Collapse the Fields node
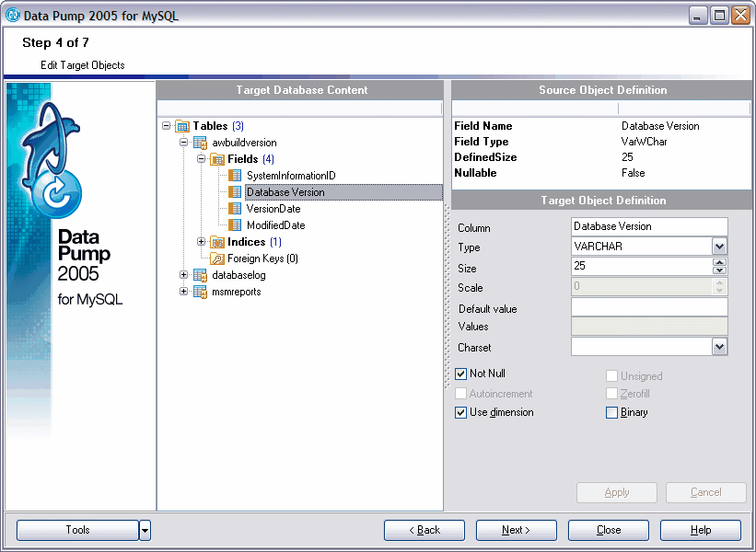This screenshot has width=756, height=552. tap(202, 158)
